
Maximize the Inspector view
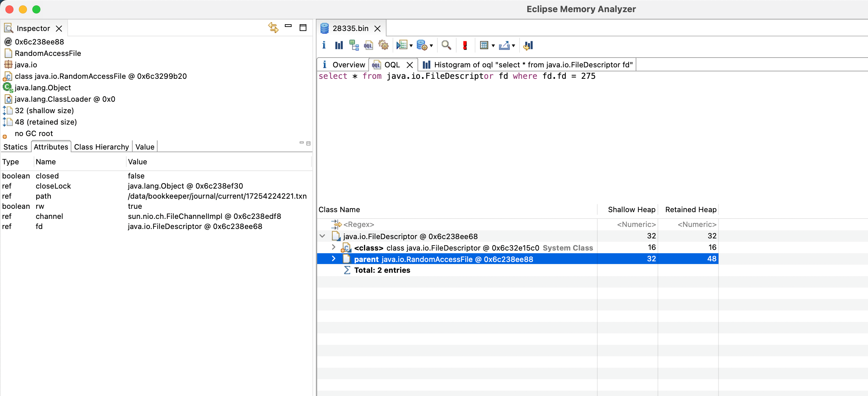[x=303, y=28]
